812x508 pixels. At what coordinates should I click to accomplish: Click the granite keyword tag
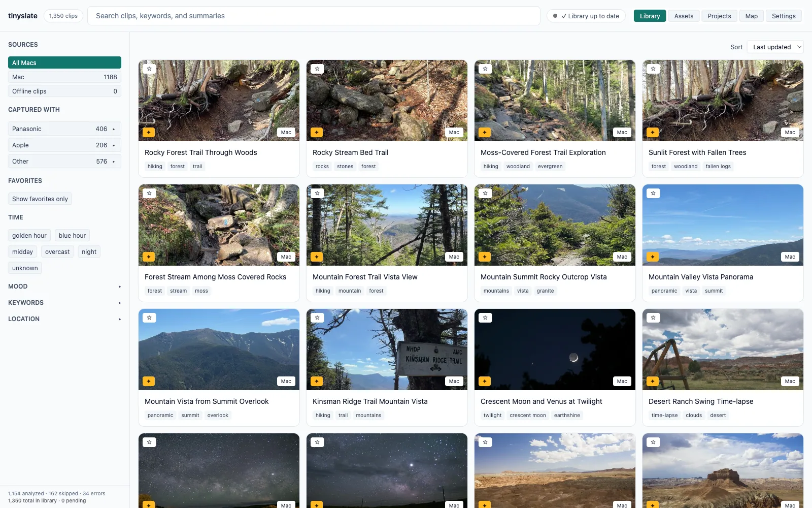pyautogui.click(x=545, y=291)
